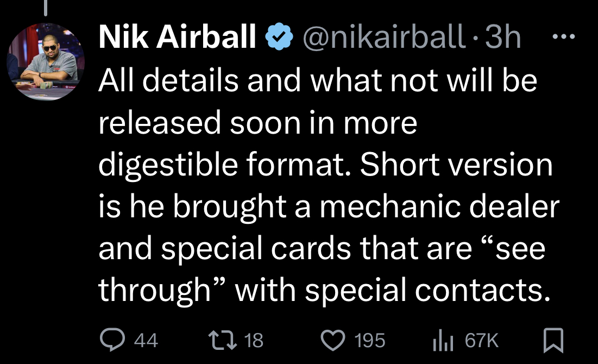Screen dimensions: 598x364
Task: Click the blue verified checkmark badge
Action: click(x=279, y=36)
